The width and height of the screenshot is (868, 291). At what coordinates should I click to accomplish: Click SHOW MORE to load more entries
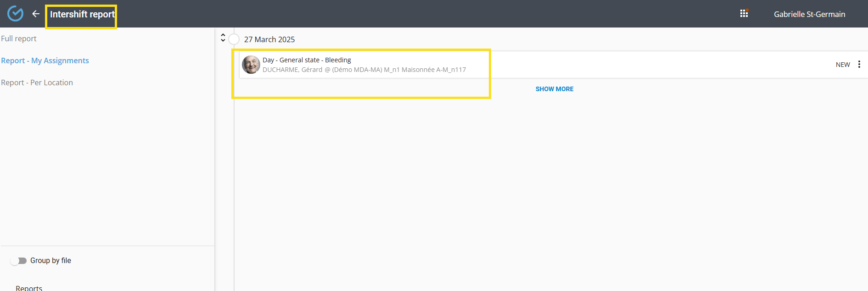coord(554,89)
